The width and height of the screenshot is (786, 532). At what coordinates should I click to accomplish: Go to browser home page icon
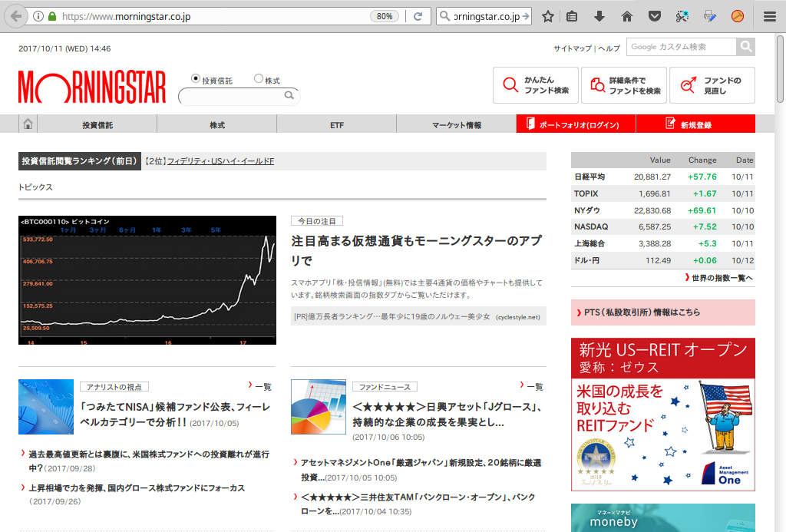click(627, 17)
